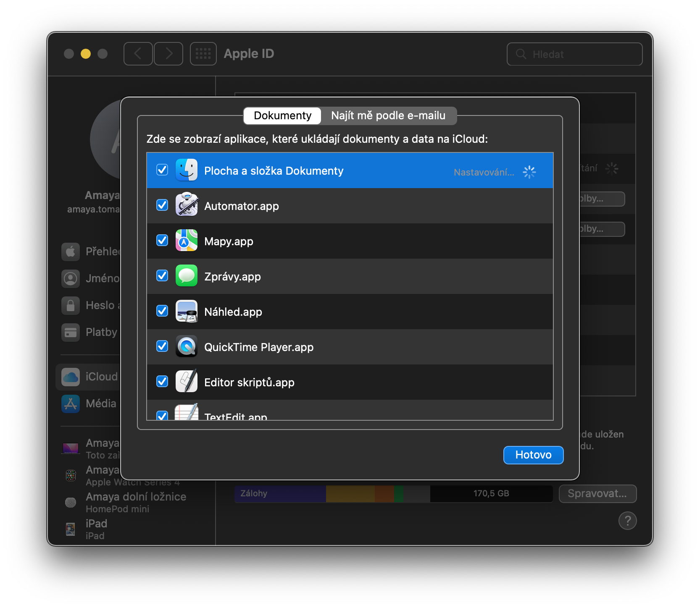Click the Mapy app icon
Screen dimensions: 700x608
pyautogui.click(x=186, y=240)
